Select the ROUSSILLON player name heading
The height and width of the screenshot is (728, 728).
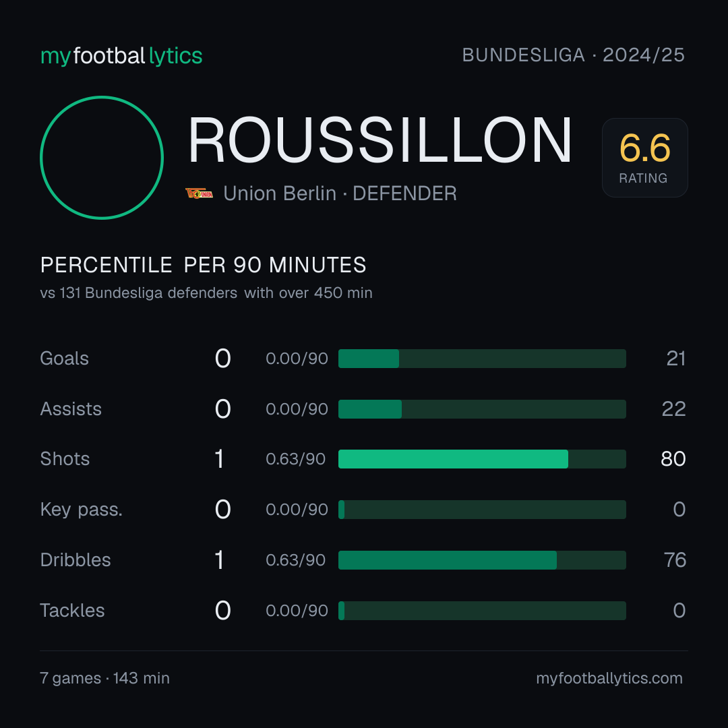[380, 140]
